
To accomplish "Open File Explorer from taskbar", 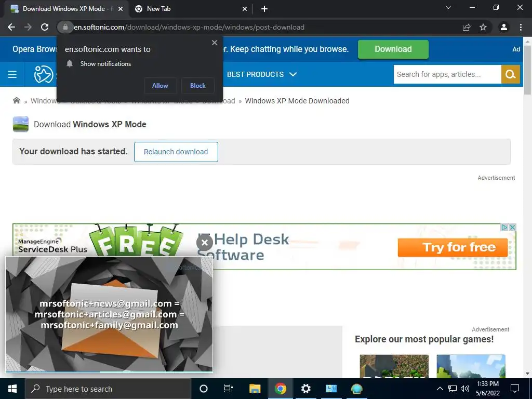I will [255, 389].
